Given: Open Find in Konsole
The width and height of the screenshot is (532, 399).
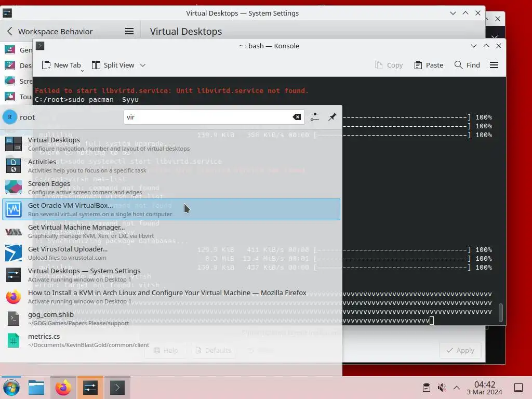Looking at the screenshot, I should pyautogui.click(x=467, y=65).
